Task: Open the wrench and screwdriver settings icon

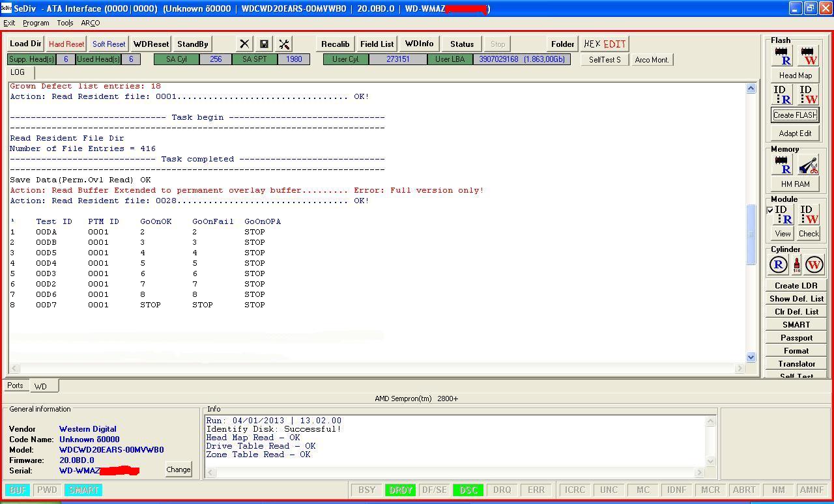Action: [x=284, y=44]
